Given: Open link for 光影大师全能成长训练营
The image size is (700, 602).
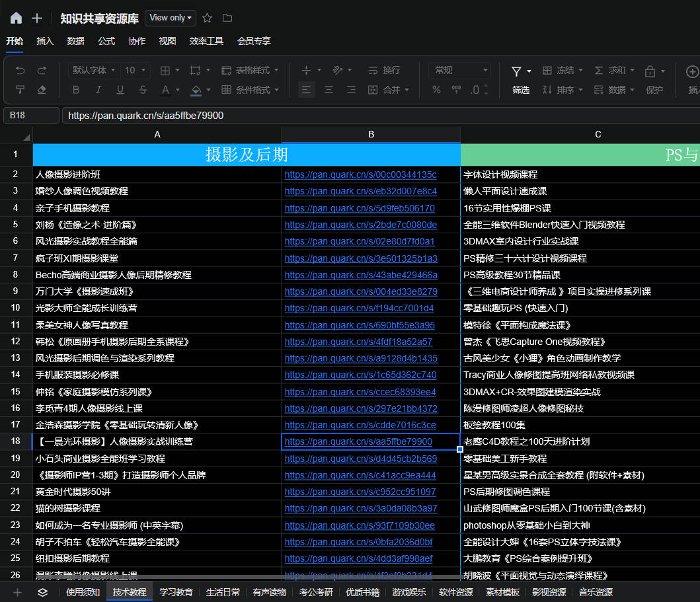Looking at the screenshot, I should pos(359,308).
